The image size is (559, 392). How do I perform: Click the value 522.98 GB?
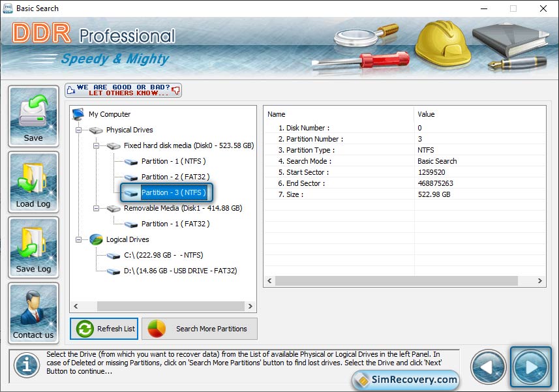point(434,194)
